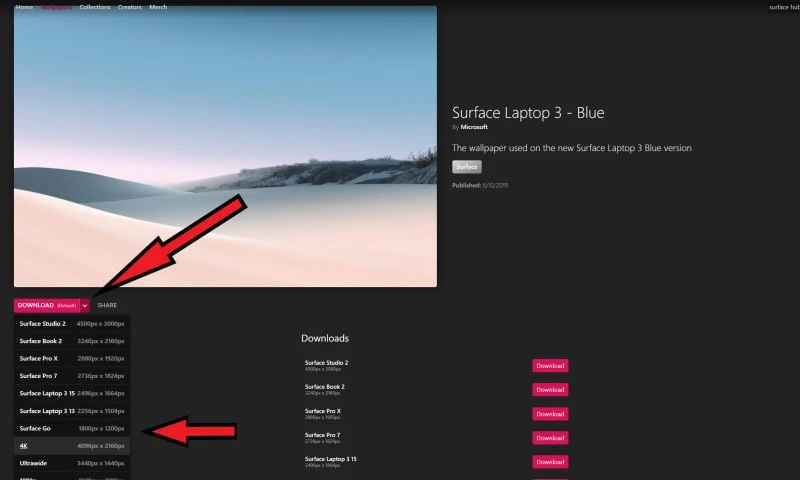Choose Surface Book 2 resolution option
This screenshot has width=800, height=480.
point(72,341)
